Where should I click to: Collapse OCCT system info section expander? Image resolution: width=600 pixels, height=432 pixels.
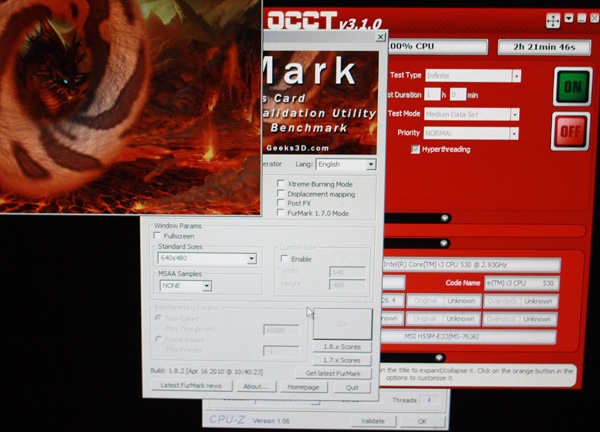pos(444,243)
